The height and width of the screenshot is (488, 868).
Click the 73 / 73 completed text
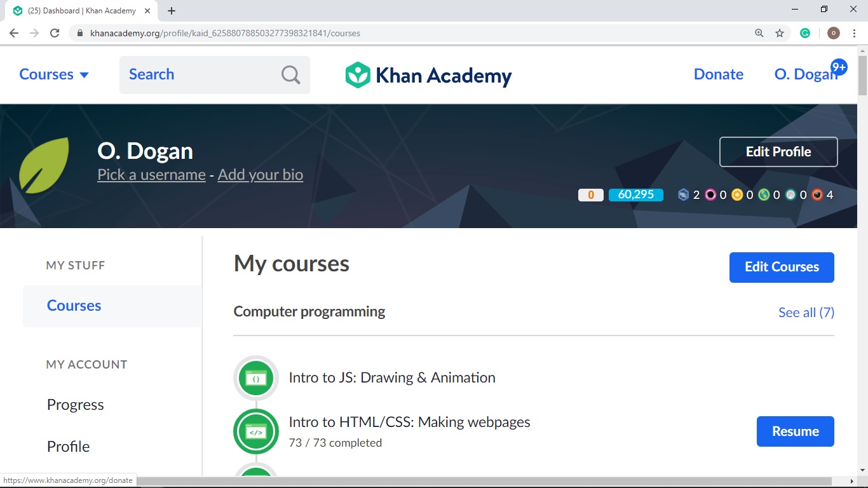(336, 443)
